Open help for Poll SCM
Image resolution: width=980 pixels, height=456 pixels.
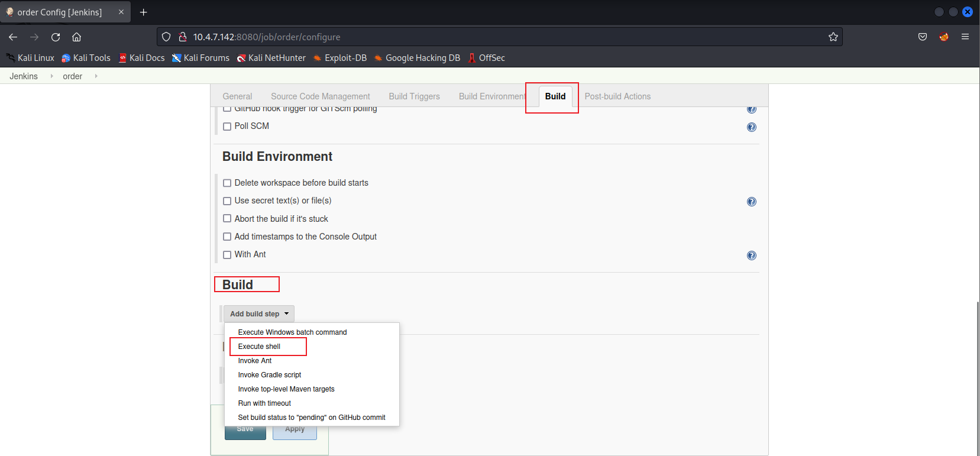pyautogui.click(x=752, y=127)
